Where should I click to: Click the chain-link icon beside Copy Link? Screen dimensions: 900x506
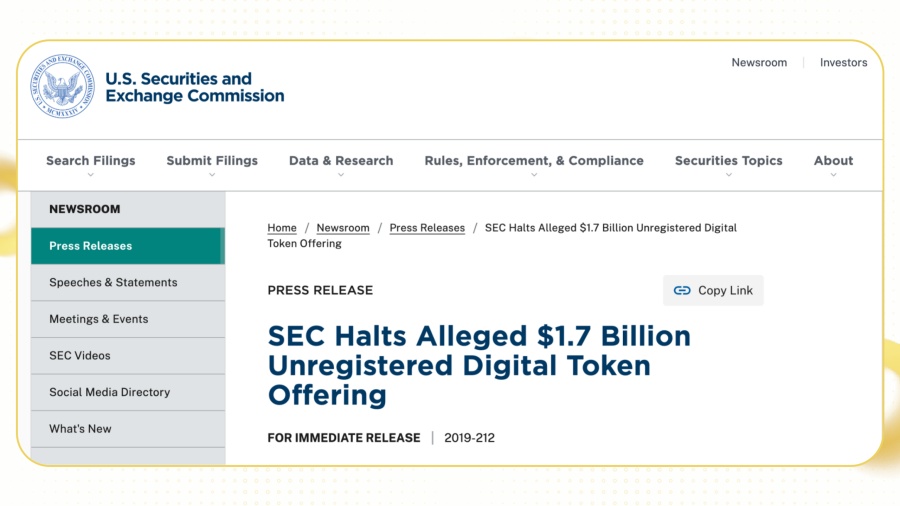click(x=682, y=290)
